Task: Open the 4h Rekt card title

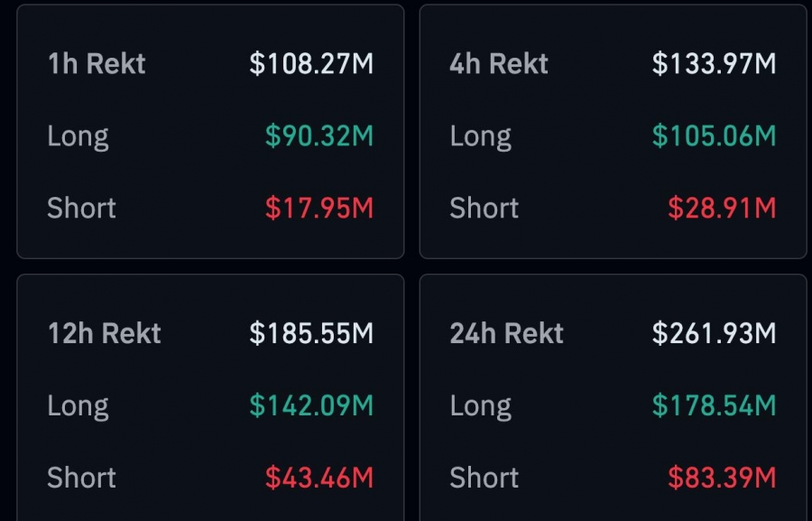Action: point(499,64)
